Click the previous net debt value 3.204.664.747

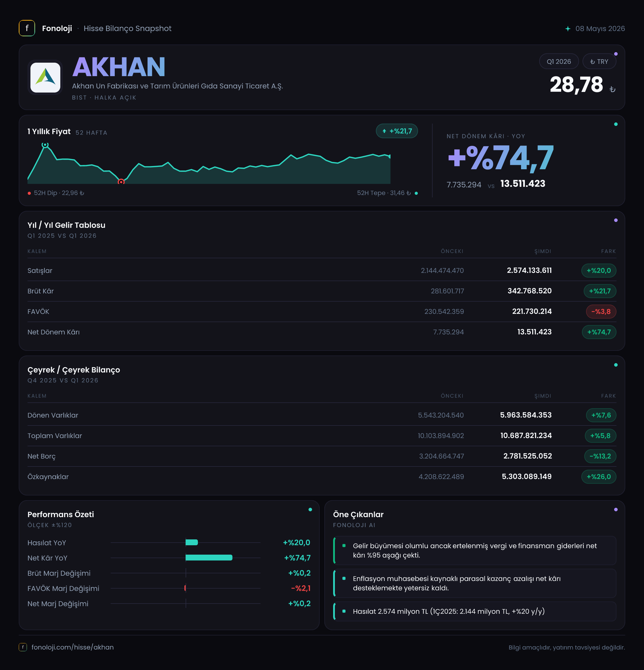(x=441, y=456)
